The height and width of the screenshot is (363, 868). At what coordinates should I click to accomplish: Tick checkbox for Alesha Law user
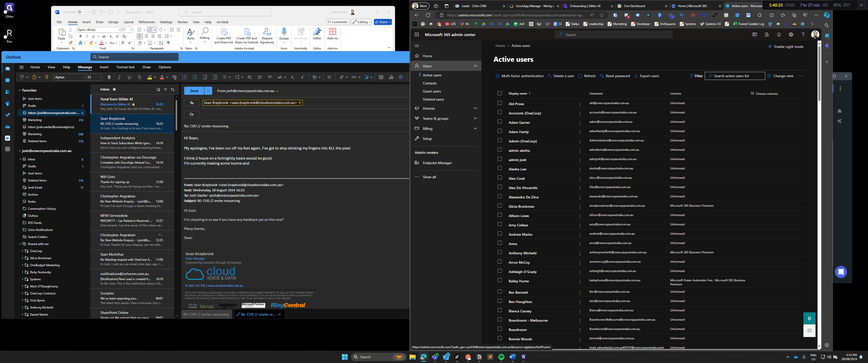tap(499, 168)
